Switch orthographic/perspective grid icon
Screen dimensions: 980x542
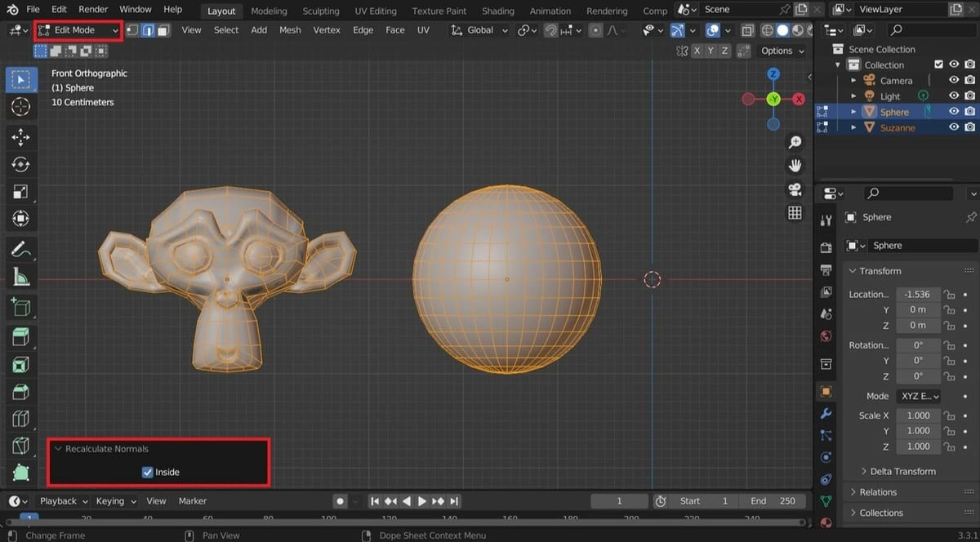[795, 213]
